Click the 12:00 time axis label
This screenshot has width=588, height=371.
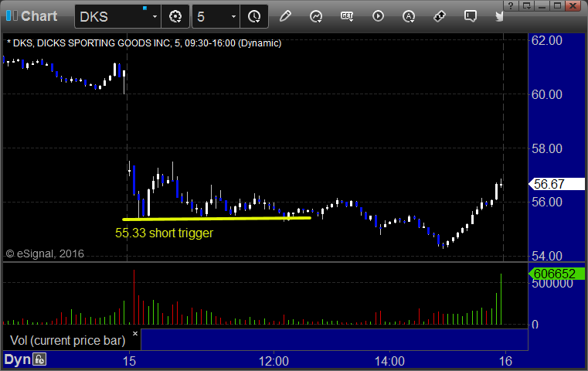click(x=274, y=361)
